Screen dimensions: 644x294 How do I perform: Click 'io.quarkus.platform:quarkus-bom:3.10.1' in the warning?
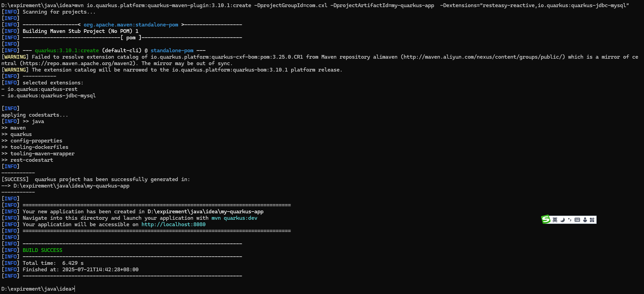(230, 70)
